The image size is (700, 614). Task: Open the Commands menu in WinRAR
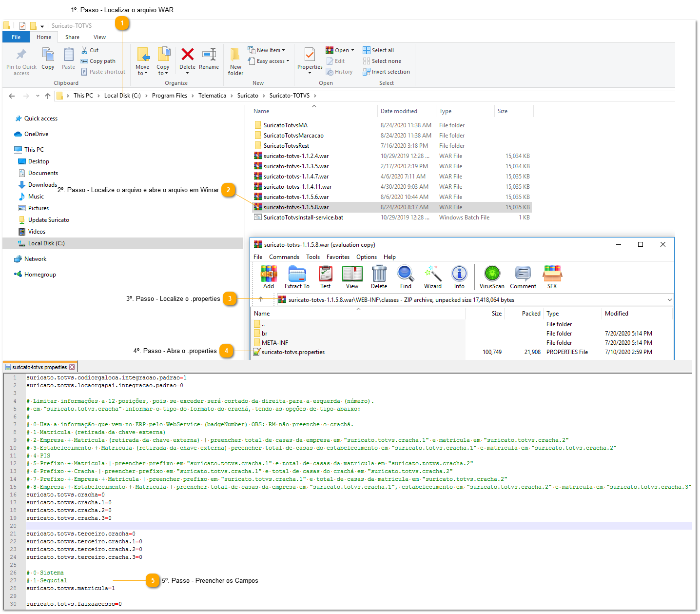[284, 257]
